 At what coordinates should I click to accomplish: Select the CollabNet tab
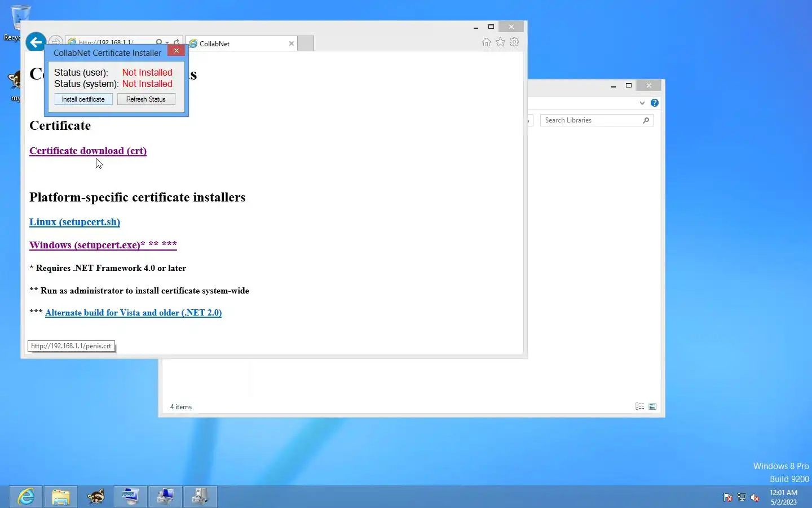pyautogui.click(x=241, y=43)
